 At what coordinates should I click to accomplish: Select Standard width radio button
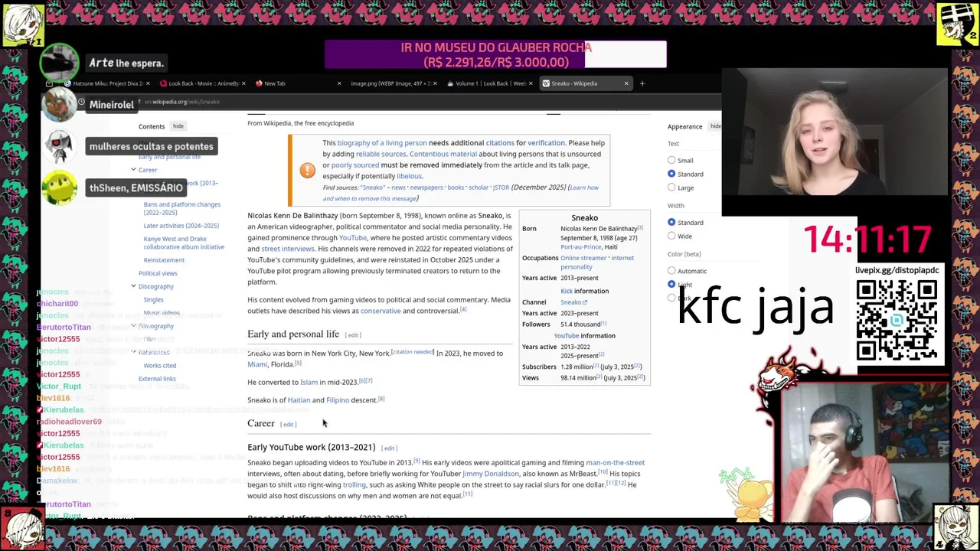(671, 222)
